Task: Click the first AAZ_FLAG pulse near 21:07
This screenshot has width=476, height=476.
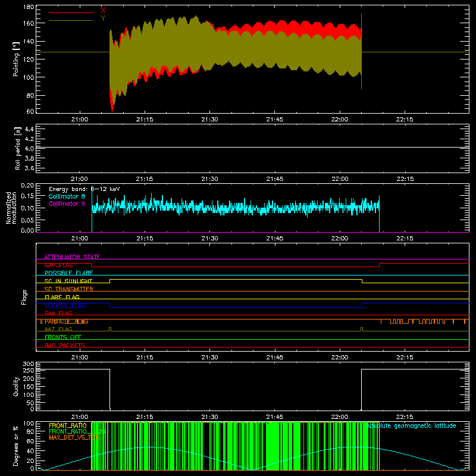Action: click(x=110, y=329)
